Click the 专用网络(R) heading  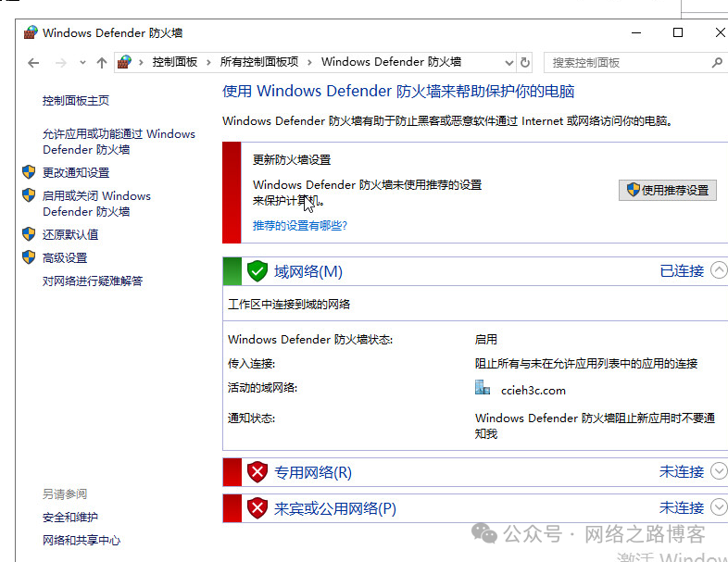coord(313,472)
